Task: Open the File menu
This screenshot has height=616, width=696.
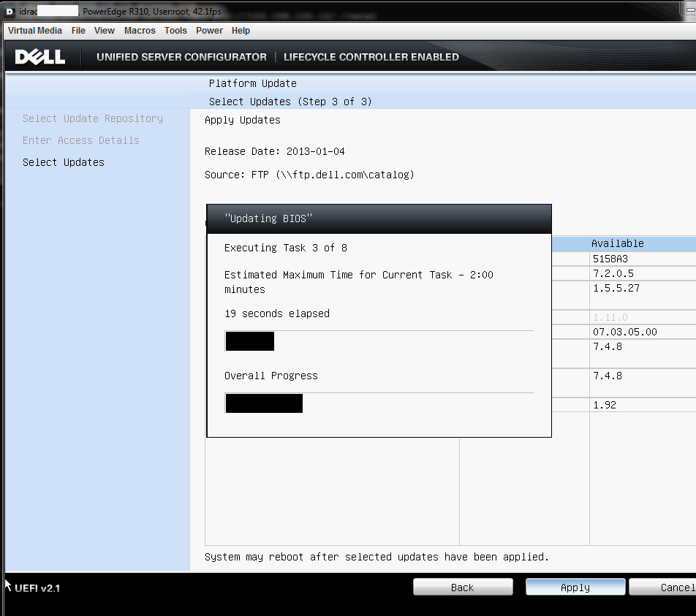Action: 78,31
